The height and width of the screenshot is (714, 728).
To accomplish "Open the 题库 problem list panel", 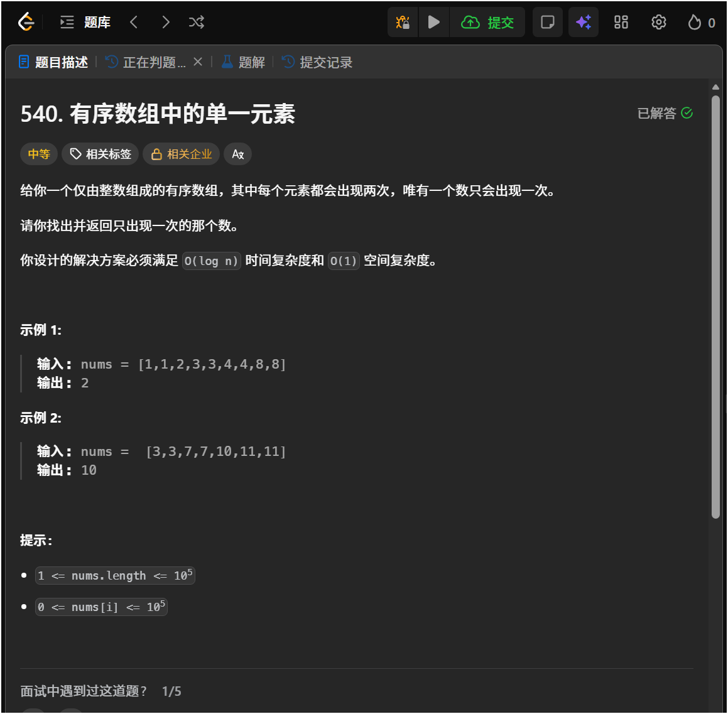I will [x=85, y=22].
